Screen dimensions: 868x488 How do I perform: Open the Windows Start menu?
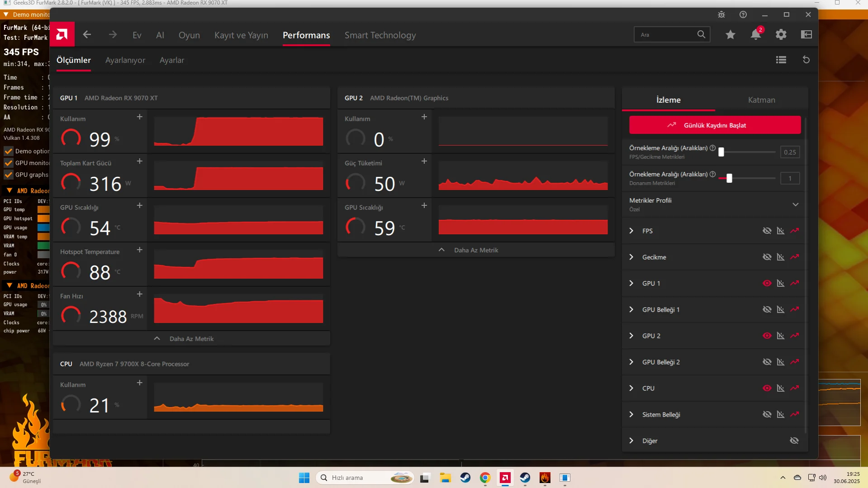click(x=304, y=478)
